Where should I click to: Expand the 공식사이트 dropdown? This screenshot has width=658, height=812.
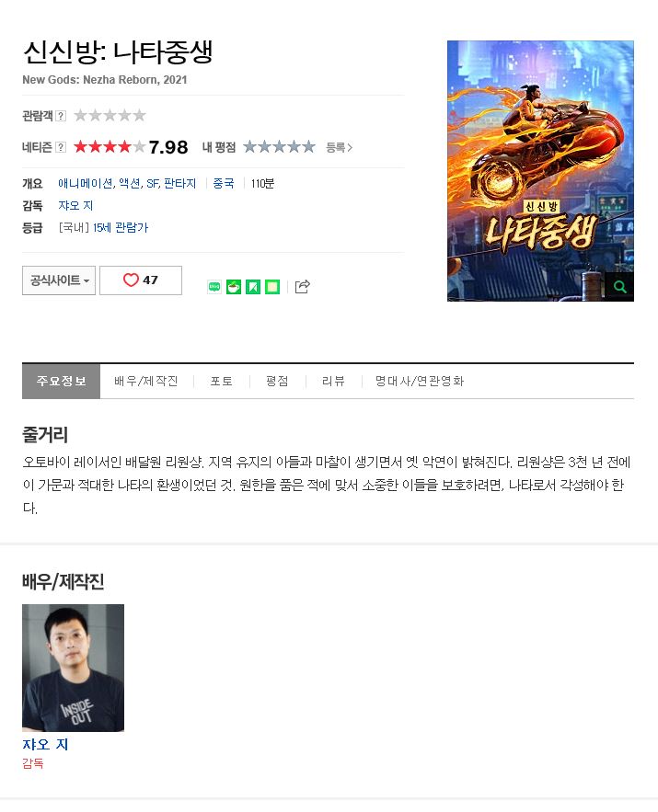point(59,280)
